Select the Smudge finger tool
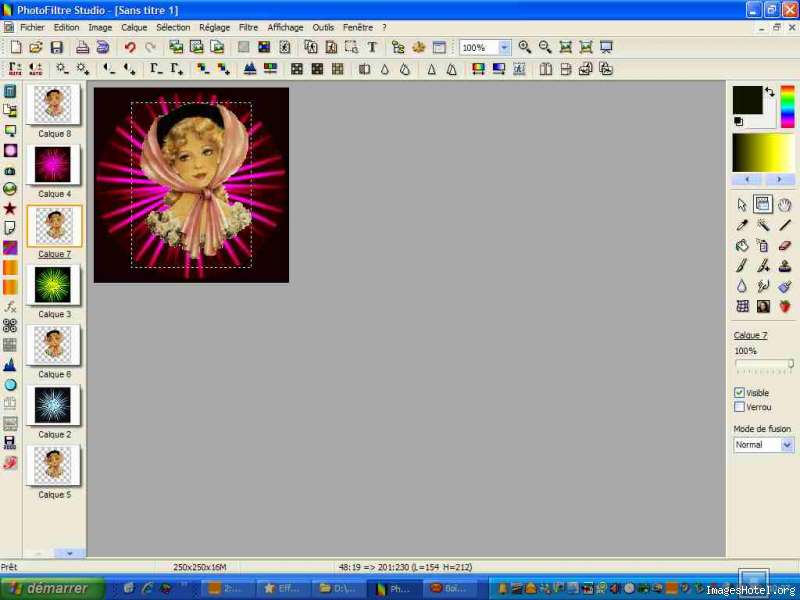This screenshot has height=600, width=800. click(x=763, y=286)
